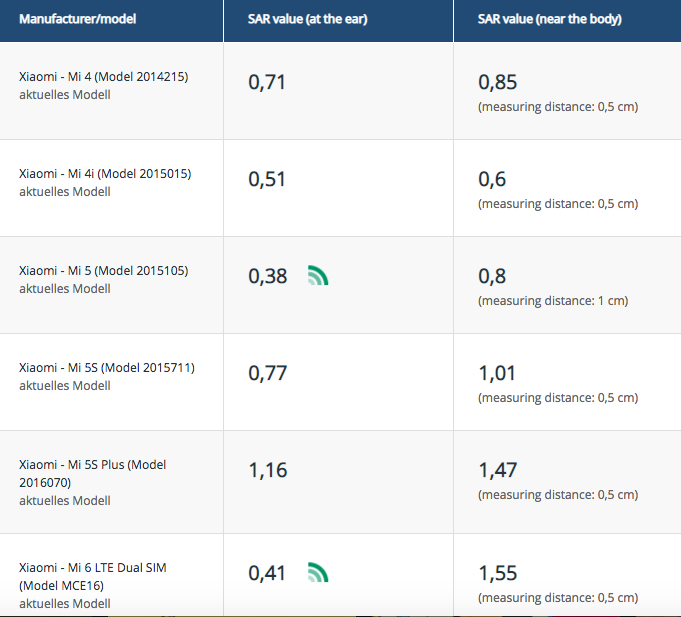681x617 pixels.
Task: Click the 0,85 near-body SAR value
Action: [x=498, y=82]
